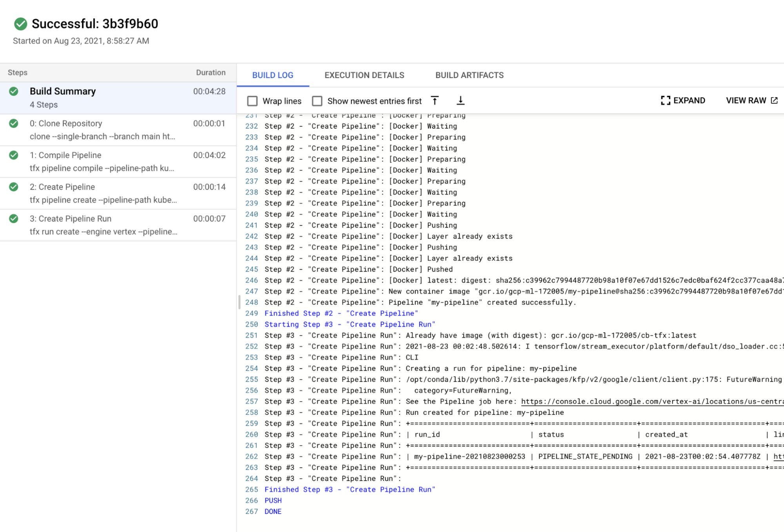This screenshot has width=784, height=532.
Task: Click the expand brackets icon
Action: [665, 101]
